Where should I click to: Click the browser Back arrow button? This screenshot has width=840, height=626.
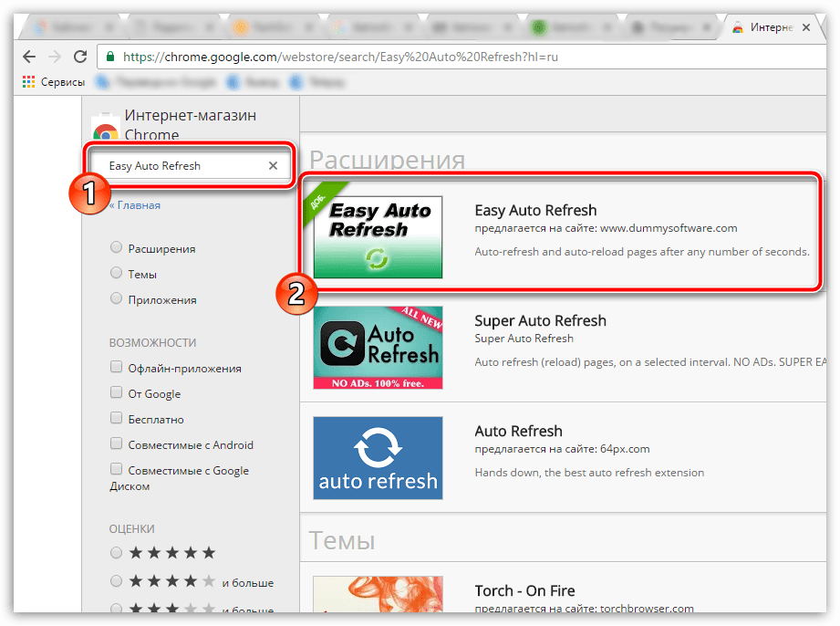28,56
